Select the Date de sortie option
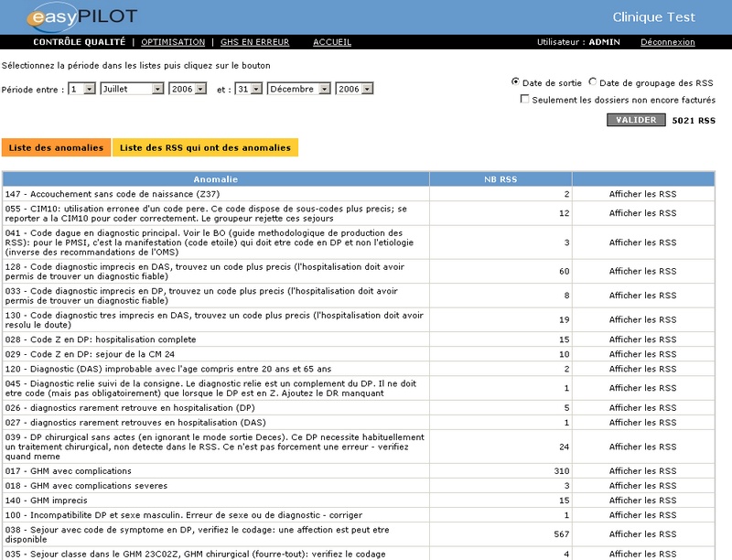Image resolution: width=732 pixels, height=560 pixels. tap(515, 81)
